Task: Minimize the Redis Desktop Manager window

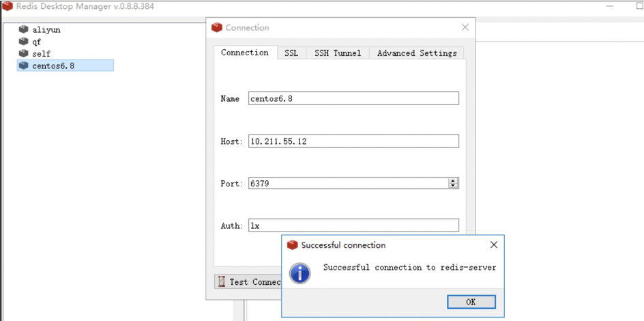Action: coord(610,7)
